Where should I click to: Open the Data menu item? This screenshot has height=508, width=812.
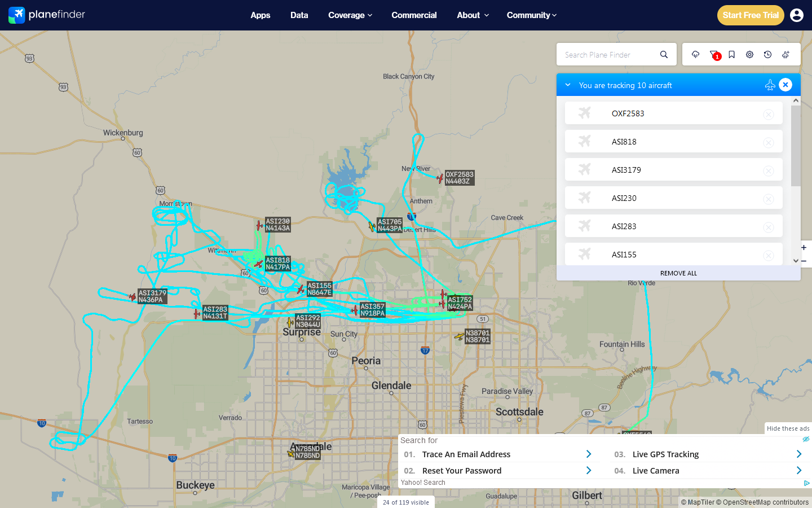pos(299,15)
